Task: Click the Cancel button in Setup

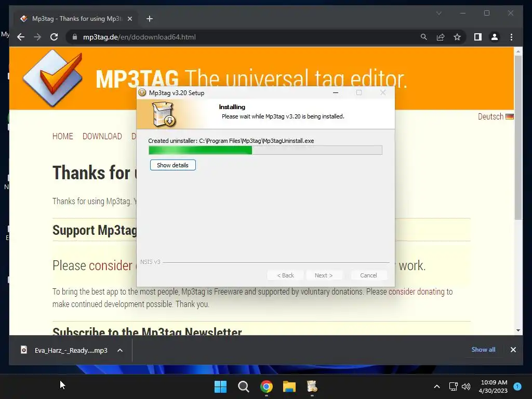Action: 368,275
